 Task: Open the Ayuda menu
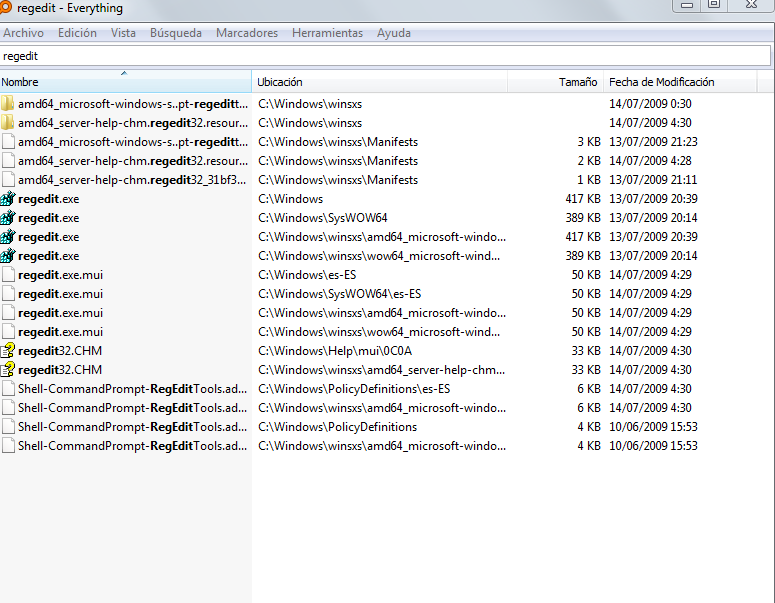point(393,33)
